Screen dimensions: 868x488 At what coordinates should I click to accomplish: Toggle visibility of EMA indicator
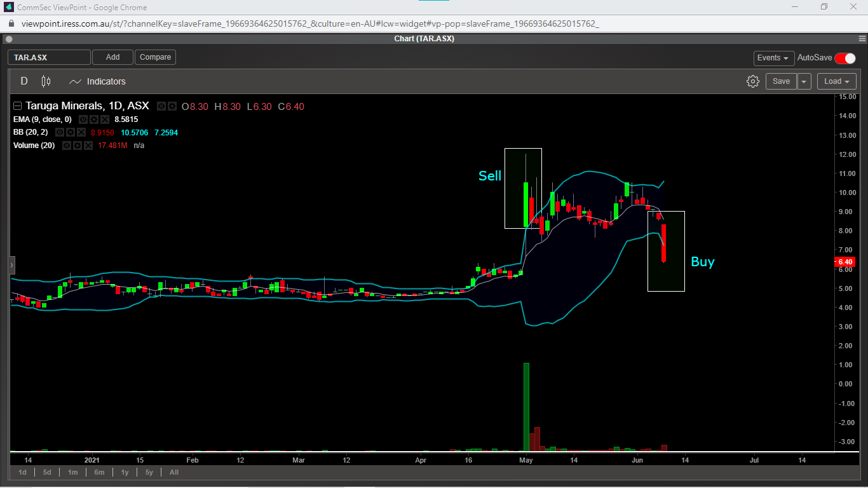83,119
